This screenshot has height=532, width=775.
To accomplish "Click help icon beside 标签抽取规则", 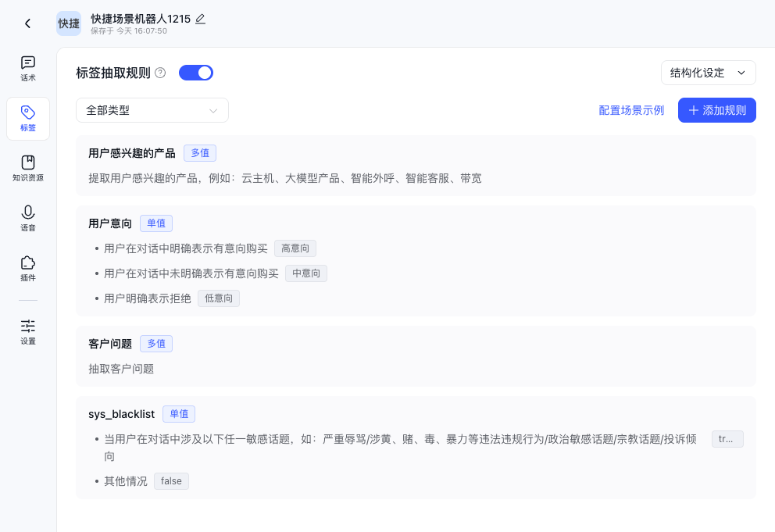I will (x=160, y=73).
